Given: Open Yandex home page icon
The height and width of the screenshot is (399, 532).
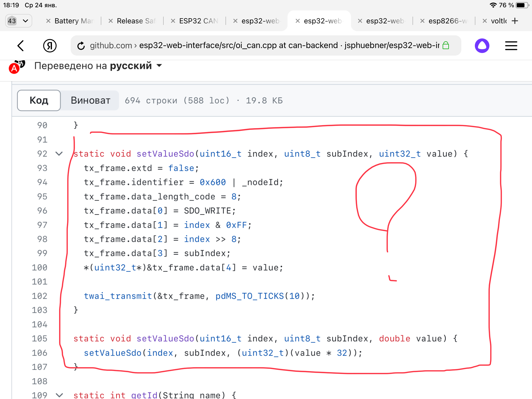Looking at the screenshot, I should (50, 46).
